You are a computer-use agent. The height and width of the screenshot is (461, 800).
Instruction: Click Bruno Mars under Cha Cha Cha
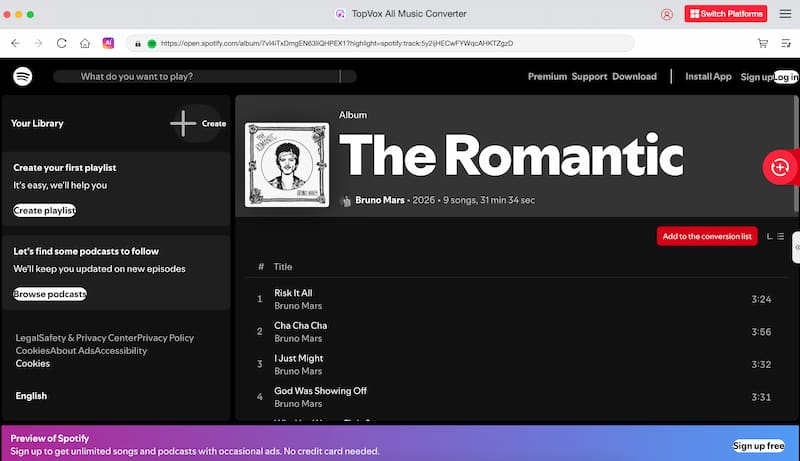coord(298,339)
